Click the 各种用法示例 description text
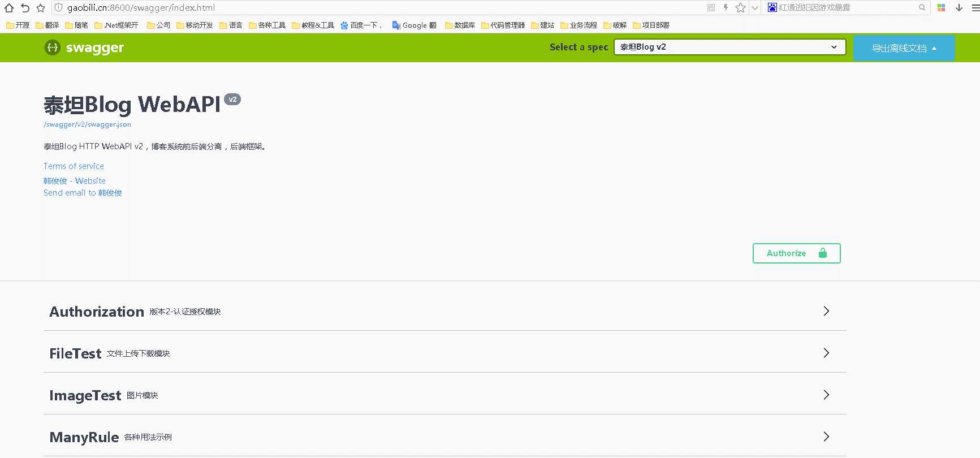The image size is (980, 458). click(148, 437)
